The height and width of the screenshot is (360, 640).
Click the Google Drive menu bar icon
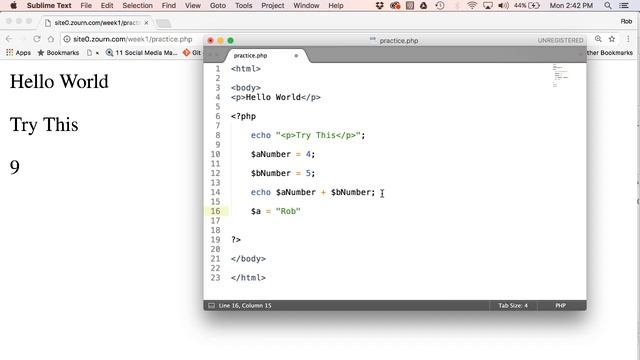point(423,5)
